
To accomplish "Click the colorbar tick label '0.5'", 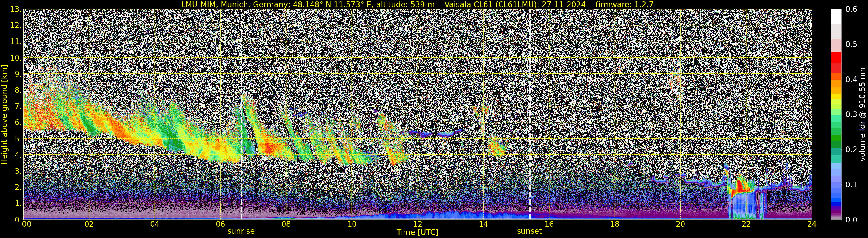I will pyautogui.click(x=851, y=44).
